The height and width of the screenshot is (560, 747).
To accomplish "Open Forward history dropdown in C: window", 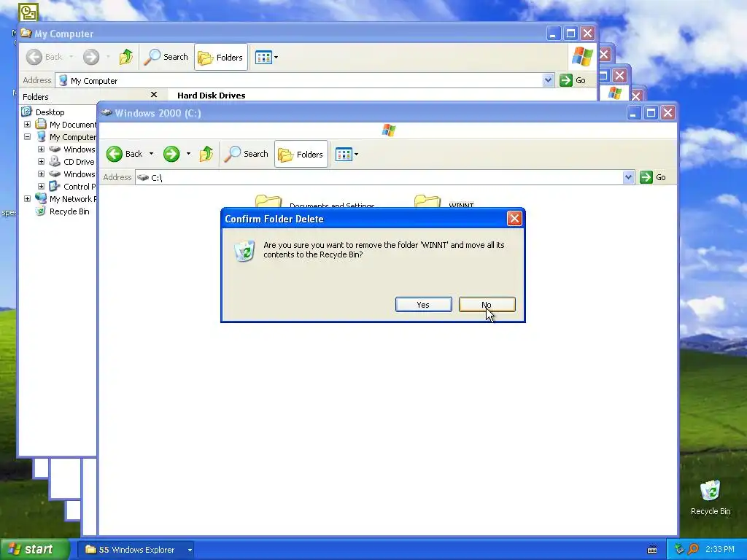I will point(188,154).
